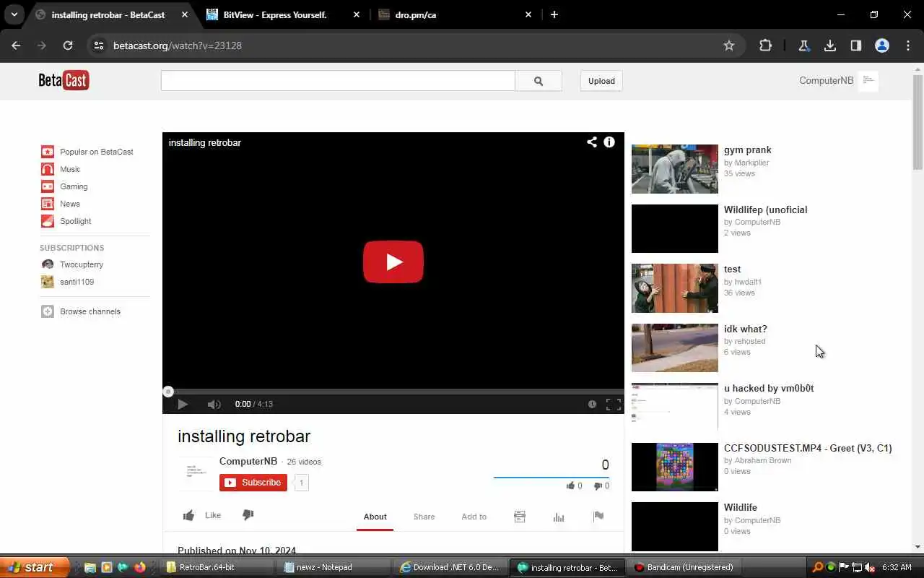Click the video progress scrubber handle
The image size is (924, 578).
tap(168, 392)
